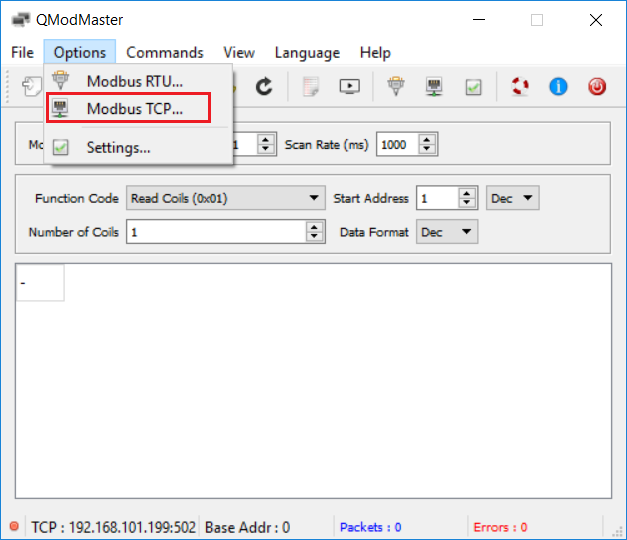
Task: Click Modbus TCP network toolbar icon
Action: pyautogui.click(x=434, y=86)
